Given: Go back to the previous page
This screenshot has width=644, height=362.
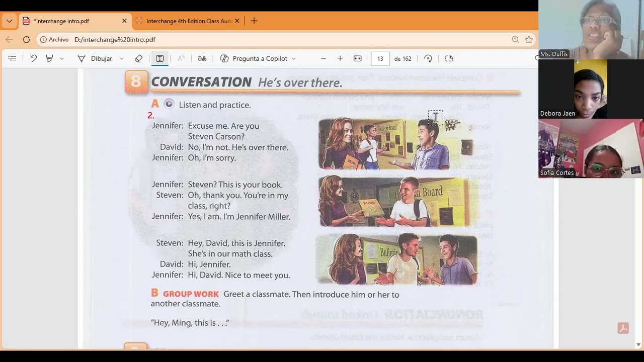Looking at the screenshot, I should (9, 39).
